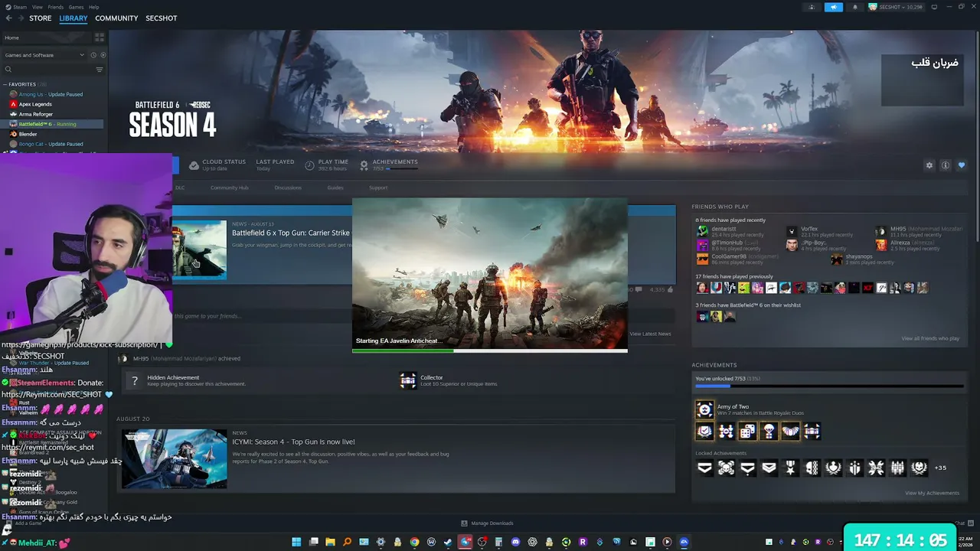Go back with the Steam back arrow
Viewport: 980px width, 551px height.
pos(8,18)
